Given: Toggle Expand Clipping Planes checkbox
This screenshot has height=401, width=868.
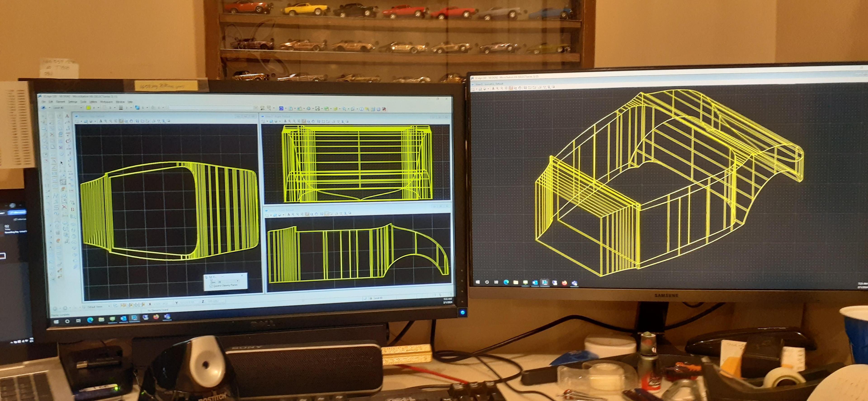Looking at the screenshot, I should click(x=211, y=286).
